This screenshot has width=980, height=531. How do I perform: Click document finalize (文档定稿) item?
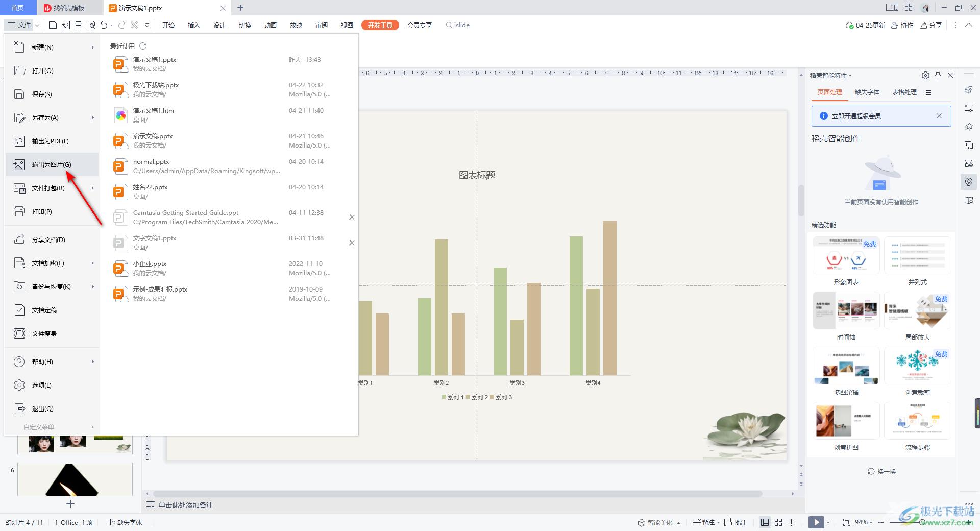[52, 310]
